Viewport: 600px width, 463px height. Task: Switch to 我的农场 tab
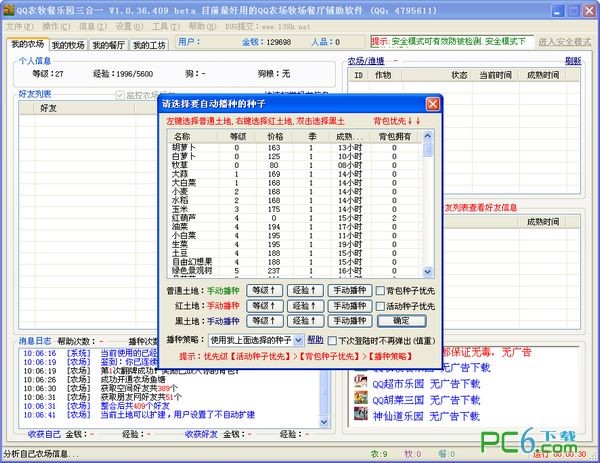[x=28, y=44]
